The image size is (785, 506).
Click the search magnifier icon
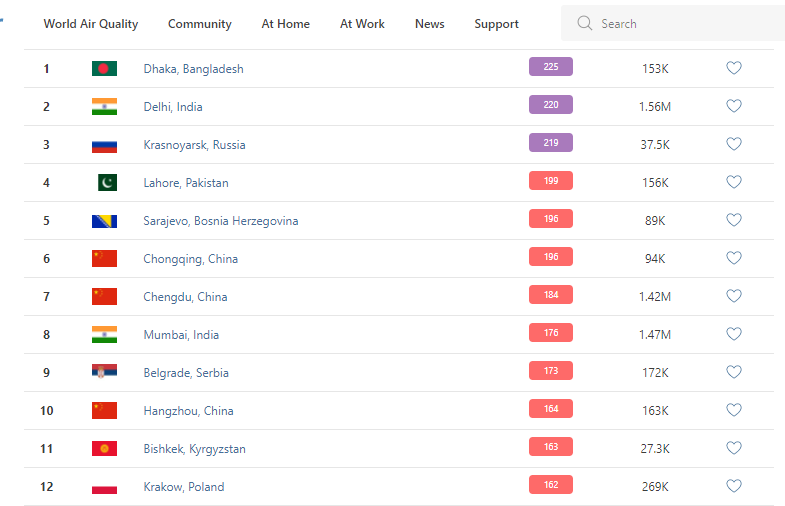[585, 23]
